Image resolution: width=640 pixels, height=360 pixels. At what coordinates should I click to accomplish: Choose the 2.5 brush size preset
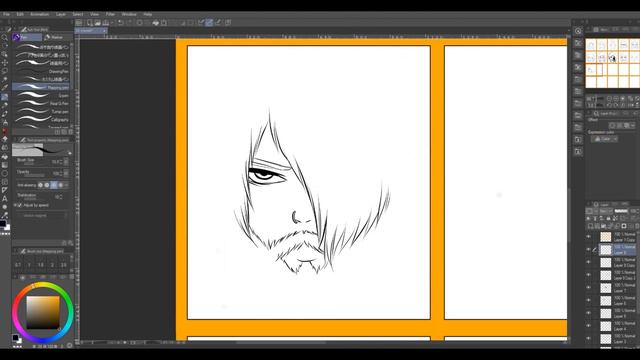click(64, 264)
